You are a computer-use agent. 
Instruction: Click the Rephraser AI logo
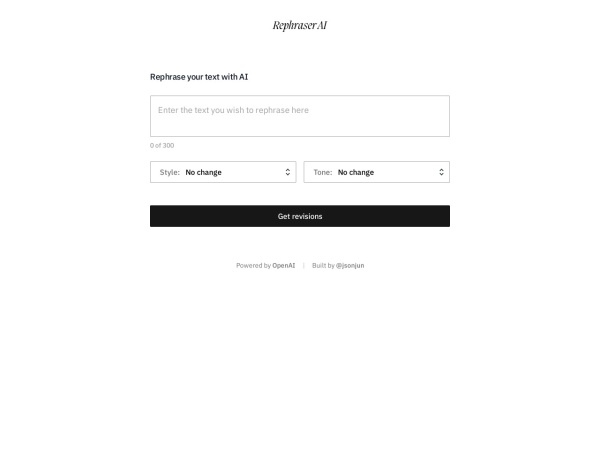pyautogui.click(x=299, y=25)
